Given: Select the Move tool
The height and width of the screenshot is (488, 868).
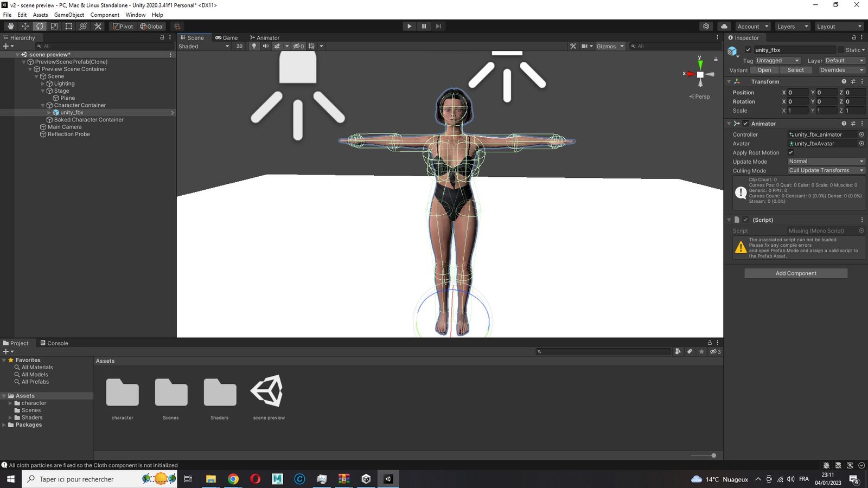Looking at the screenshot, I should [x=25, y=26].
